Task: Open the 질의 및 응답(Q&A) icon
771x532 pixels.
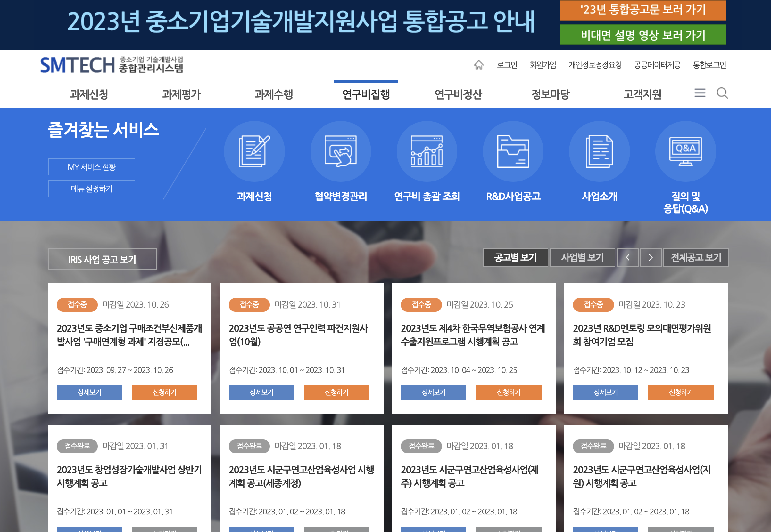Action: tap(685, 152)
